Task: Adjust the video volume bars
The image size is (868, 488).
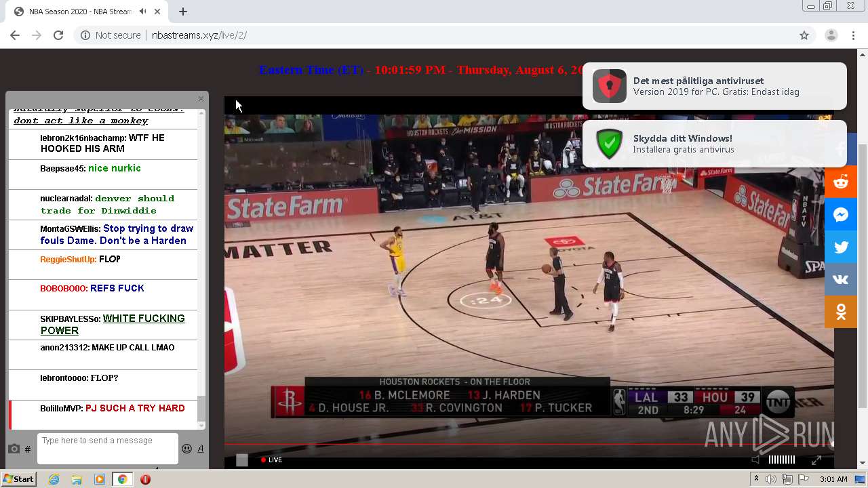Action: (x=781, y=460)
